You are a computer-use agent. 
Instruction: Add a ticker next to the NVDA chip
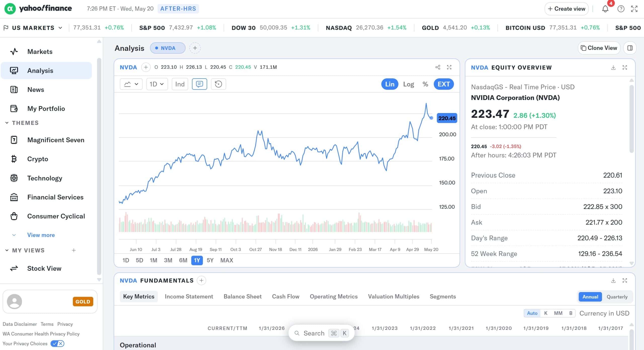(x=195, y=48)
